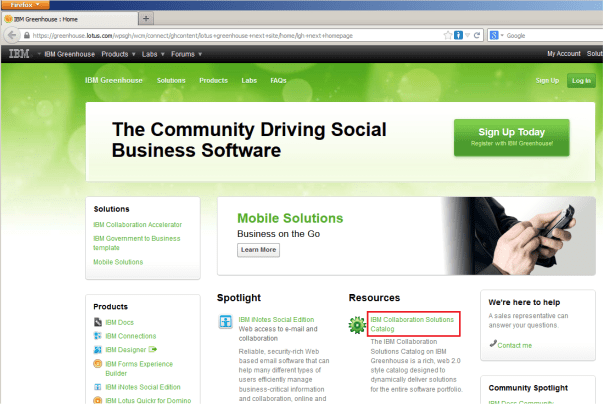604x407 pixels.
Task: Click the IBM Connections product icon
Action: 97,336
